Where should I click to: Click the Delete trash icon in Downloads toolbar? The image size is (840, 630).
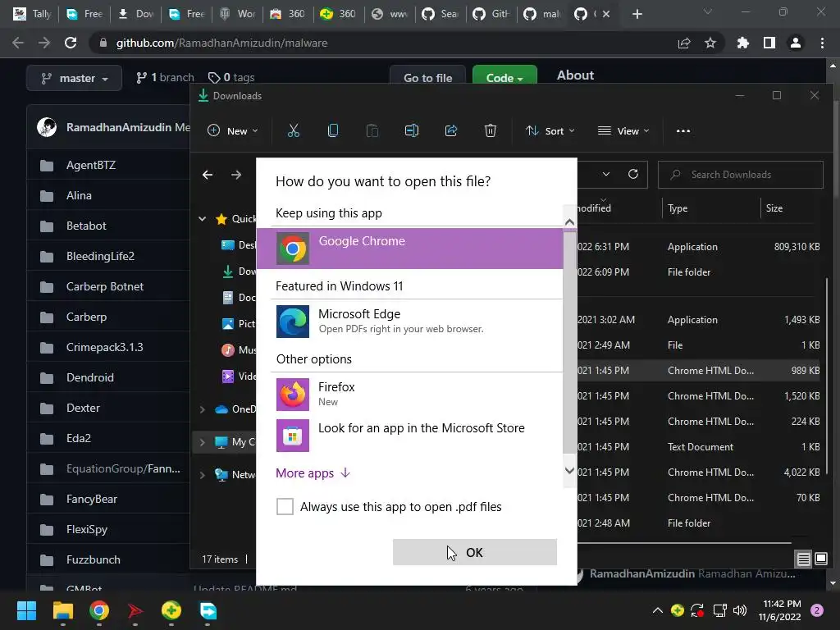click(491, 130)
